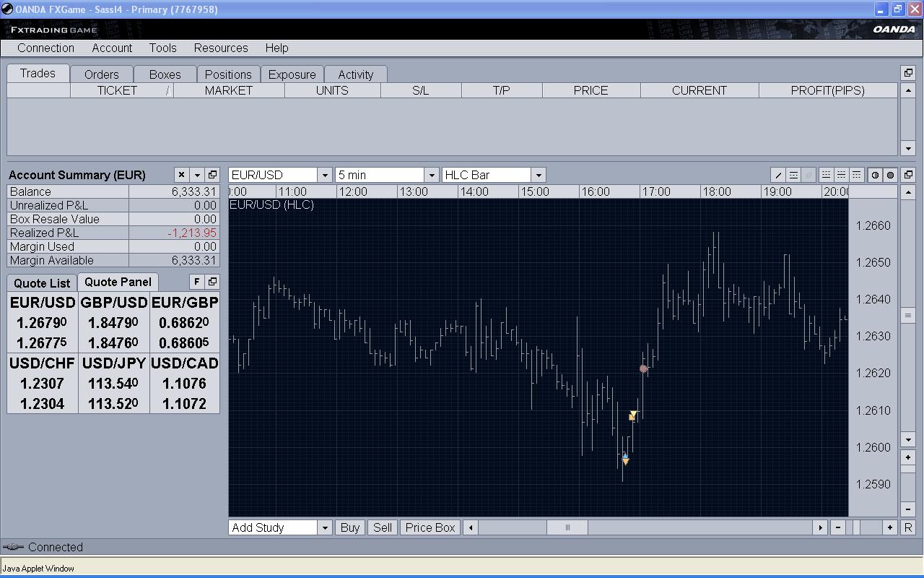
Task: Zoom in chart time axis with plus
Action: pos(890,527)
